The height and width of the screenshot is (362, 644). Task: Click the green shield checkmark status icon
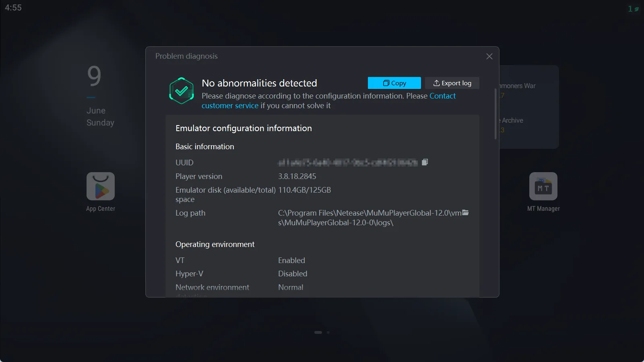[182, 91]
